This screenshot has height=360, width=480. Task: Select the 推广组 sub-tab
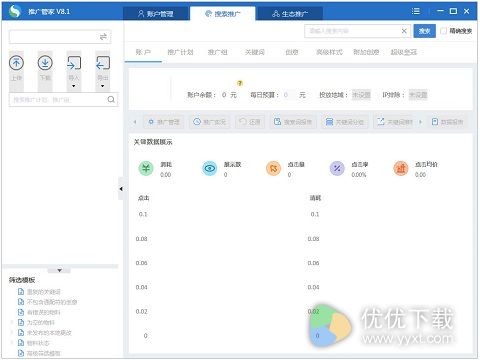218,52
